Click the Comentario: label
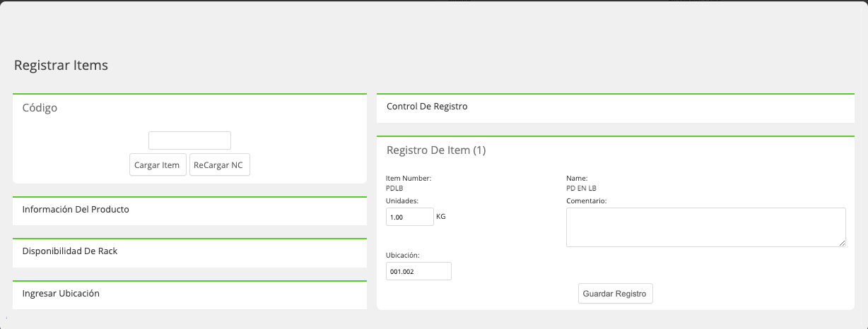The image size is (868, 329). (x=587, y=201)
